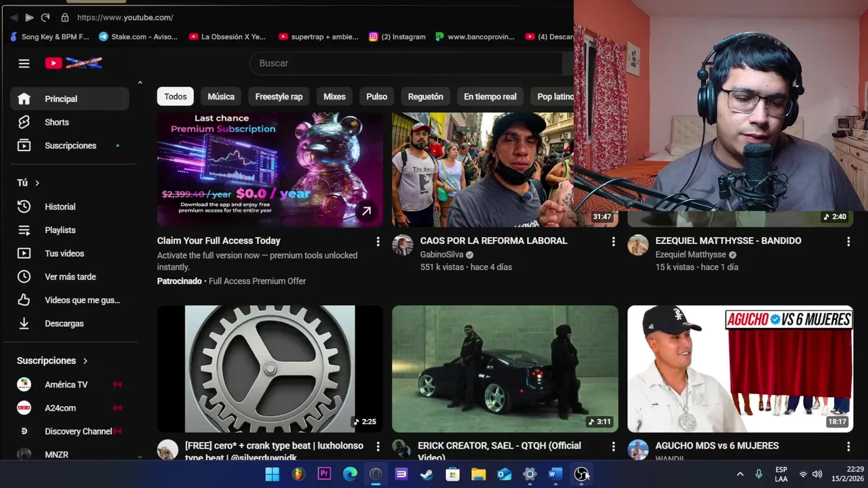Open options menu for Claim Your Full Access ad
The width and height of the screenshot is (868, 488).
tap(378, 241)
